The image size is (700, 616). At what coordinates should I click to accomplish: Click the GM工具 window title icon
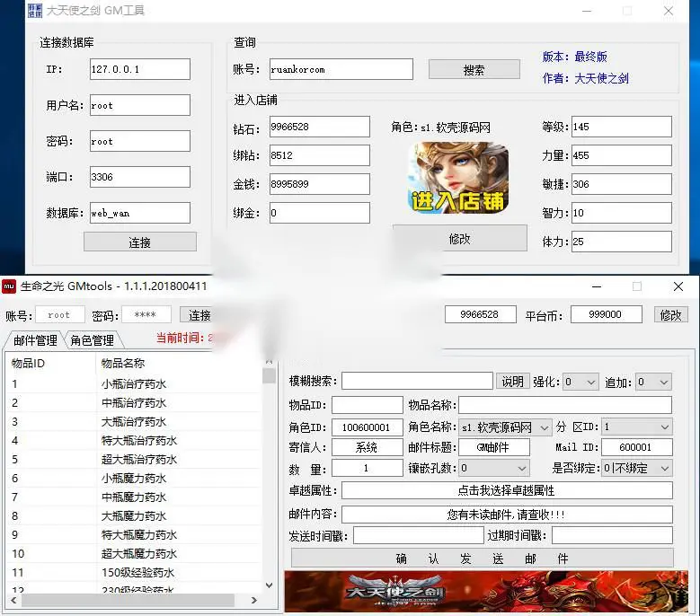pyautogui.click(x=35, y=10)
